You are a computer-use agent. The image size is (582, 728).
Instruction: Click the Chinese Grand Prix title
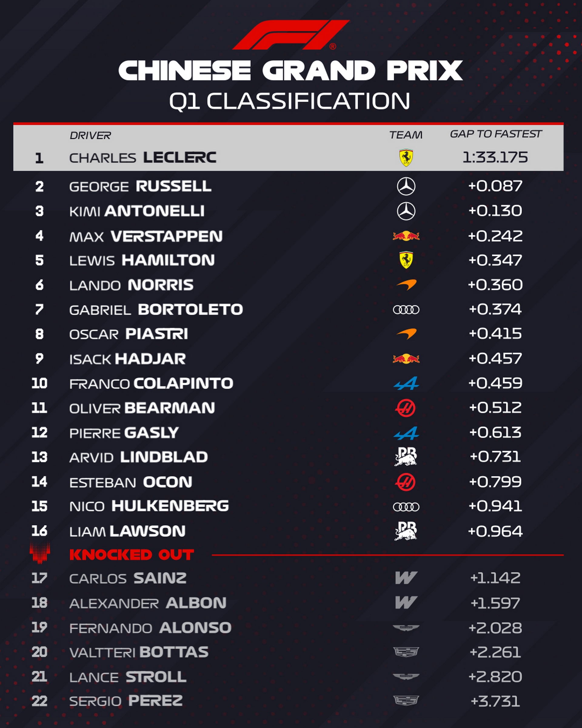[290, 71]
